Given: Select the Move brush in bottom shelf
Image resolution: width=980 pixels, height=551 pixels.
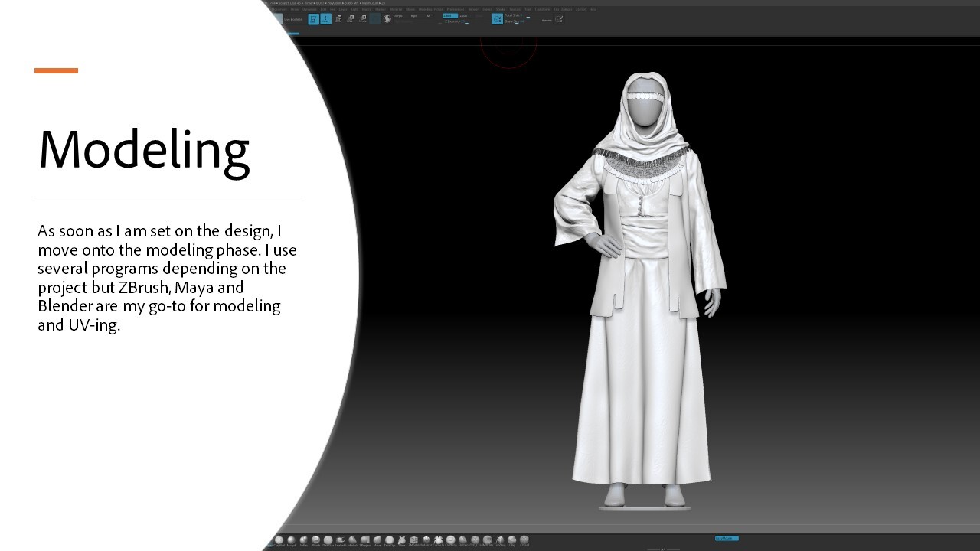Looking at the screenshot, I should 377,540.
